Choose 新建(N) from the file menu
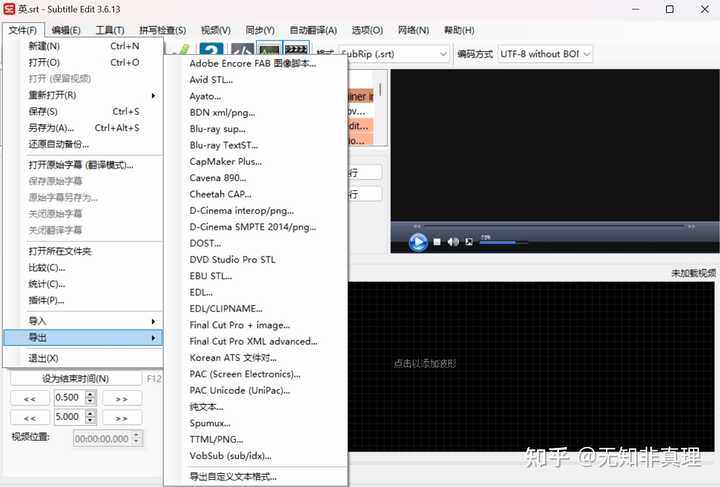 pyautogui.click(x=83, y=46)
